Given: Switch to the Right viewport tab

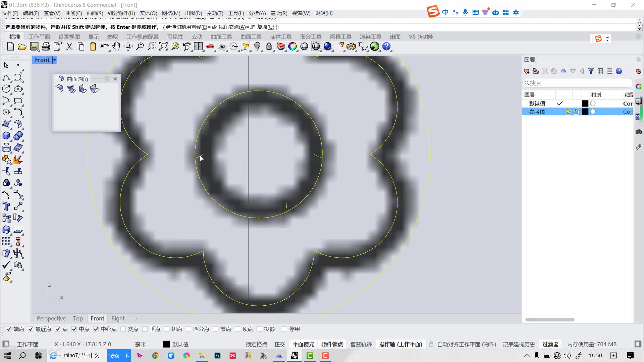Looking at the screenshot, I should point(118,318).
